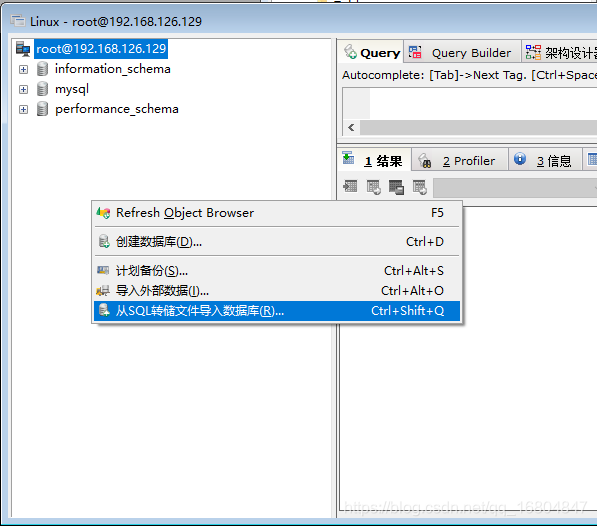Click the mysql database cylinder icon

42,89
